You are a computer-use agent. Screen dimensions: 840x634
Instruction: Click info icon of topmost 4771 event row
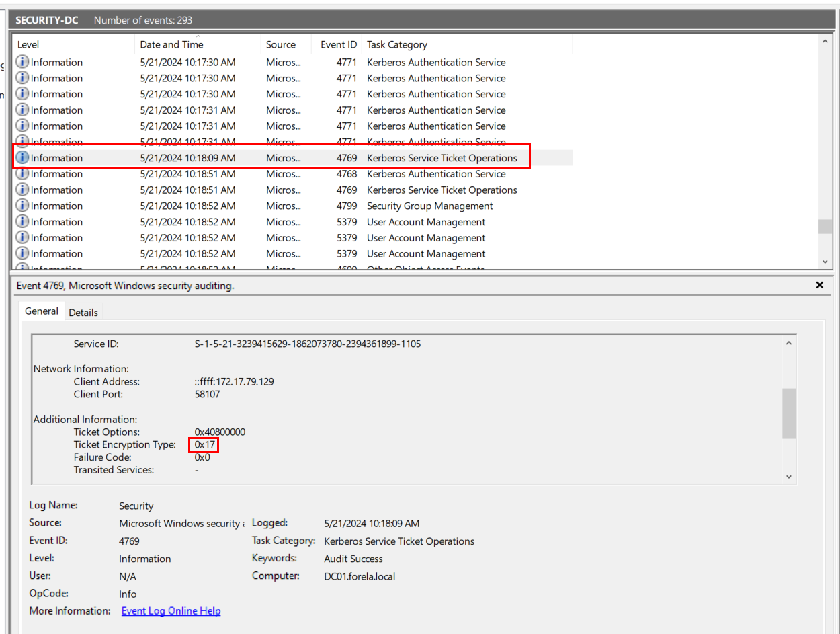pyautogui.click(x=22, y=62)
